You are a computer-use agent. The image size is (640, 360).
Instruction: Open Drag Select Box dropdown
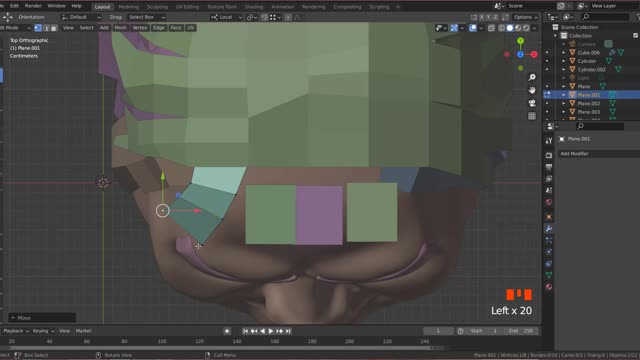pyautogui.click(x=146, y=17)
